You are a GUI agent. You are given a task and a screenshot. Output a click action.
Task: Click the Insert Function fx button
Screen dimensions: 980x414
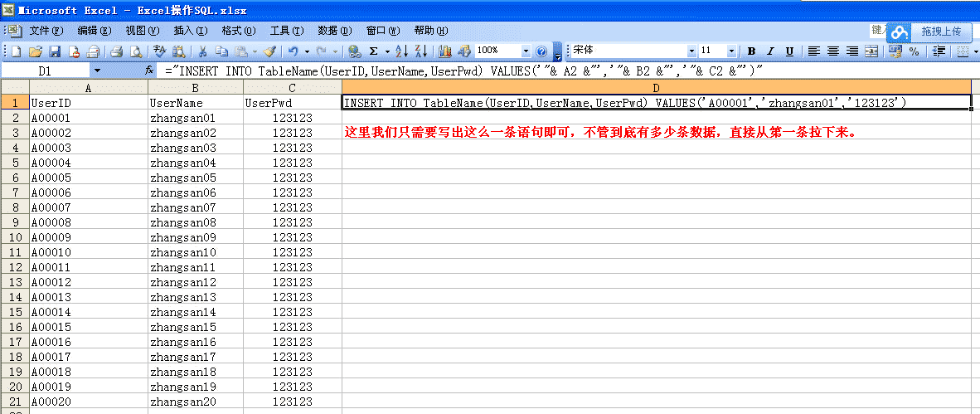149,71
